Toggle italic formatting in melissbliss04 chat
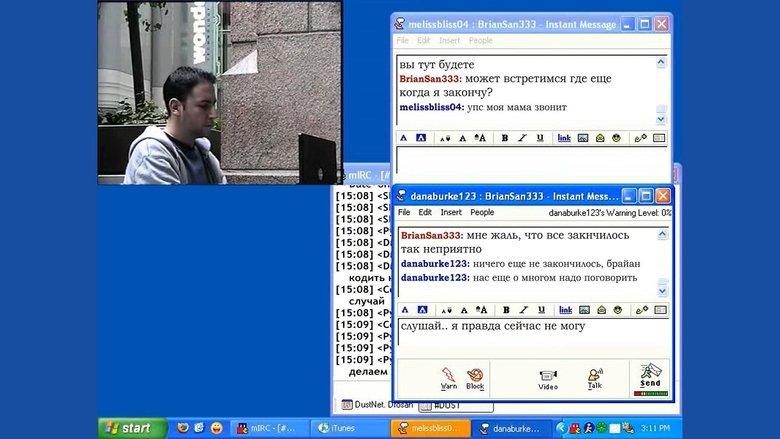 pos(522,138)
